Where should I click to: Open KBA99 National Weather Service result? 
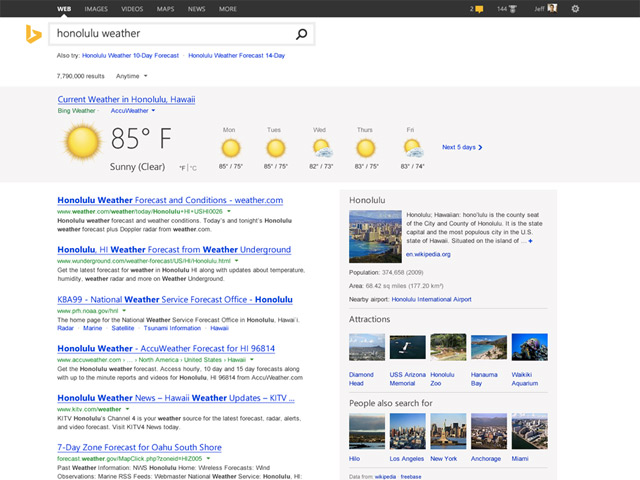coord(175,300)
